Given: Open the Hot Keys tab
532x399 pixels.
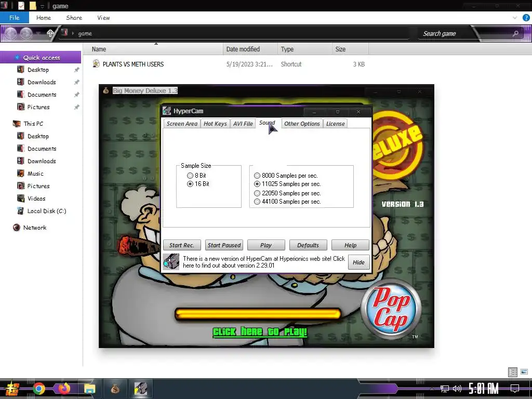Looking at the screenshot, I should pyautogui.click(x=215, y=124).
